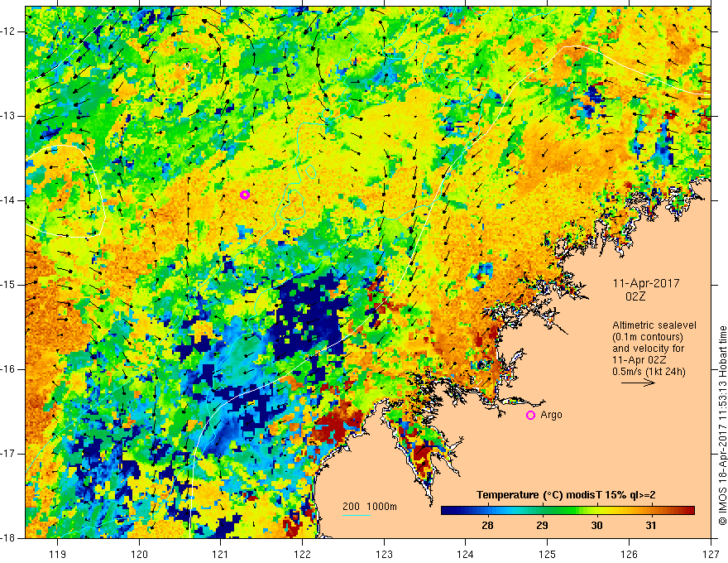Click the latitude axis label -14

point(8,200)
